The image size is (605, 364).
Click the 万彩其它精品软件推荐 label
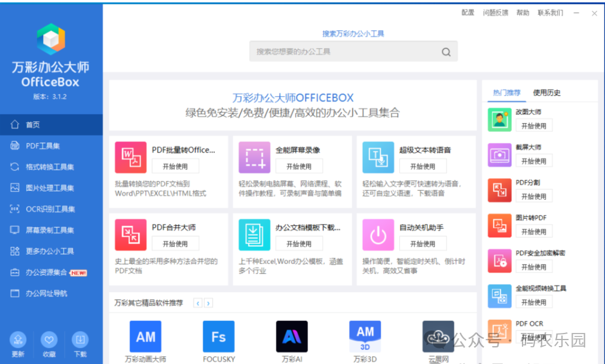tap(148, 302)
